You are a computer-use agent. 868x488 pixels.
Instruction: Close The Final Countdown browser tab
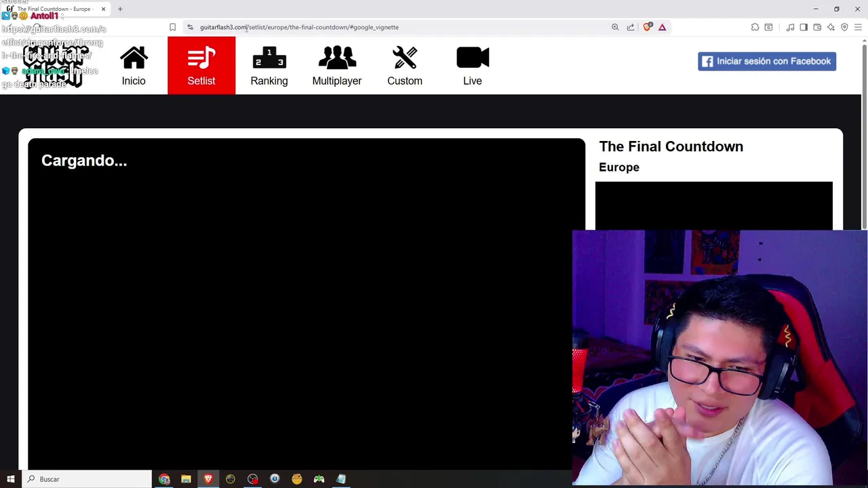click(103, 9)
